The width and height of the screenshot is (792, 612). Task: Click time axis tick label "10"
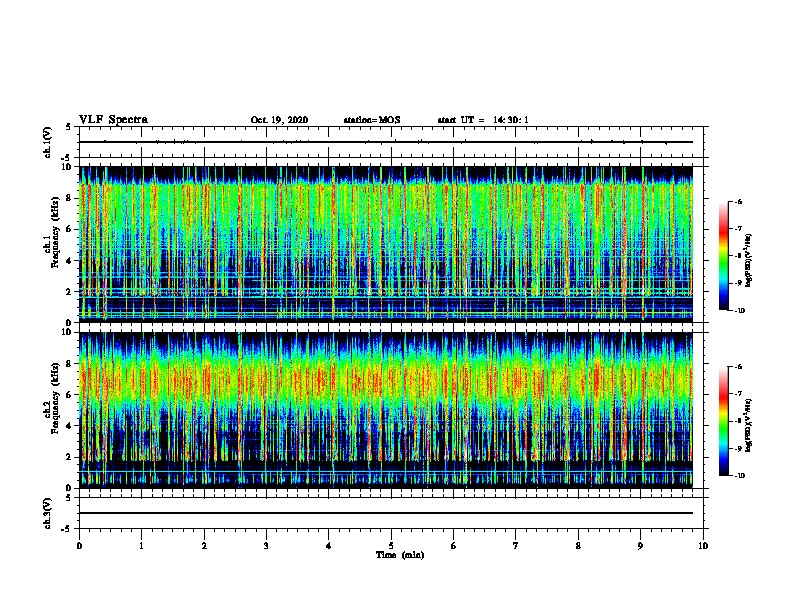tap(703, 546)
